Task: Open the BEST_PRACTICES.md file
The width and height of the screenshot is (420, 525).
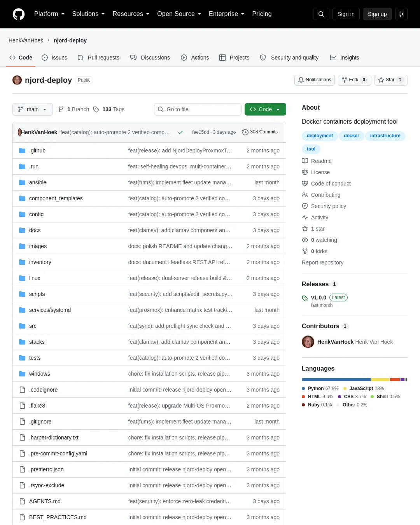Action: click(58, 517)
